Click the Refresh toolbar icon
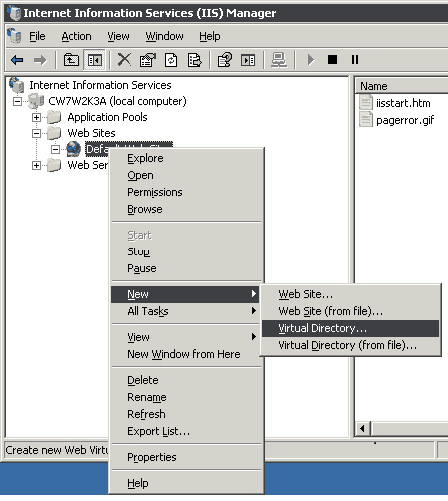Screen dimensions: 448x501 tap(171, 60)
